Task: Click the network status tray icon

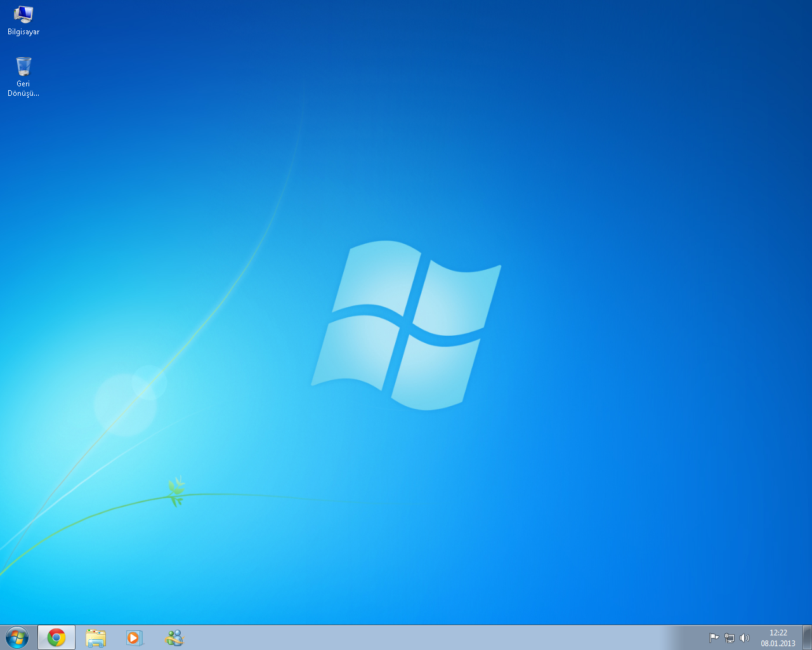Action: [730, 638]
